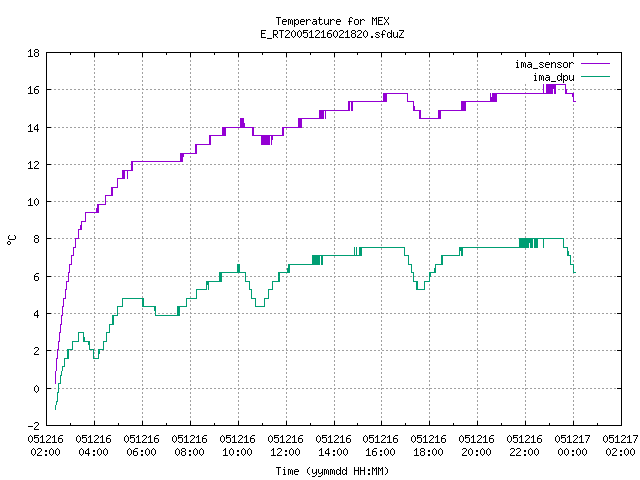This screenshot has height=480, width=640.
Task: Click the chart title 'Temperature for MEX'
Action: point(332,21)
